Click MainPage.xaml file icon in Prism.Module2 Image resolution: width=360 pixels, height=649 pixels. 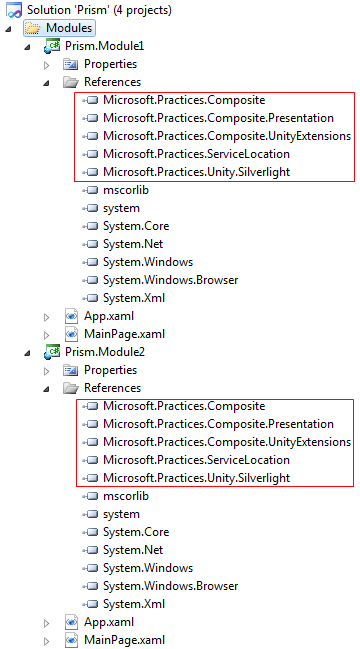tap(71, 640)
